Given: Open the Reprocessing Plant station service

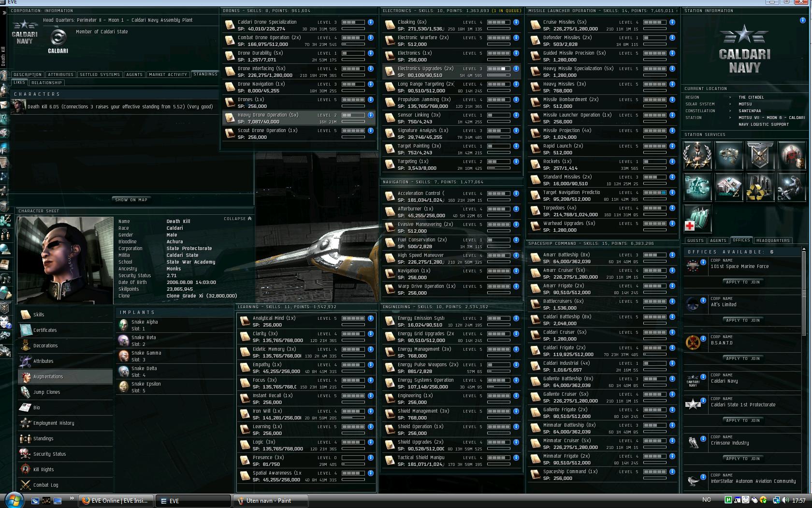Looking at the screenshot, I should click(760, 187).
